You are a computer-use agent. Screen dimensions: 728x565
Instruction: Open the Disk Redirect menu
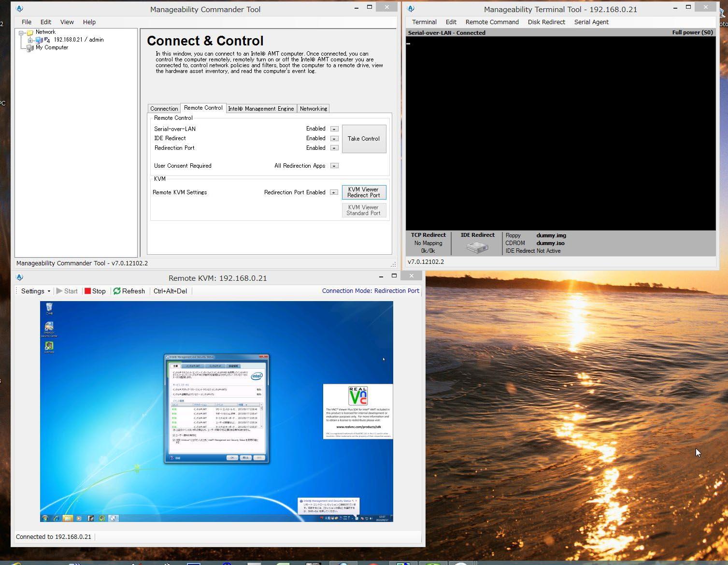(x=546, y=22)
